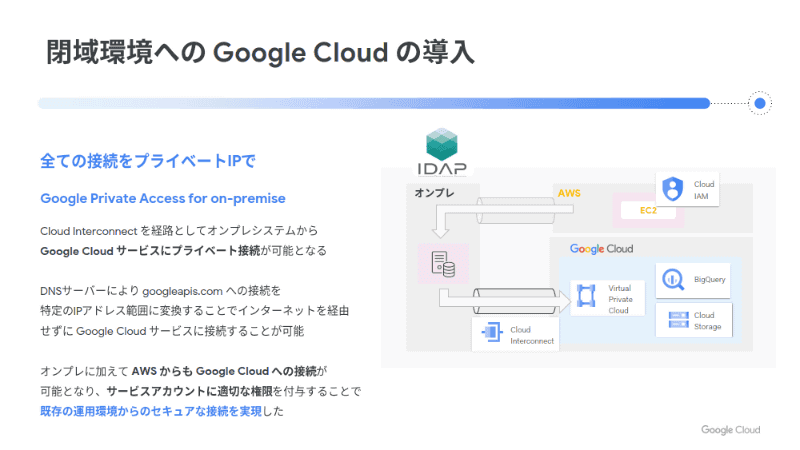Click the AWS label in the diagram

point(569,192)
